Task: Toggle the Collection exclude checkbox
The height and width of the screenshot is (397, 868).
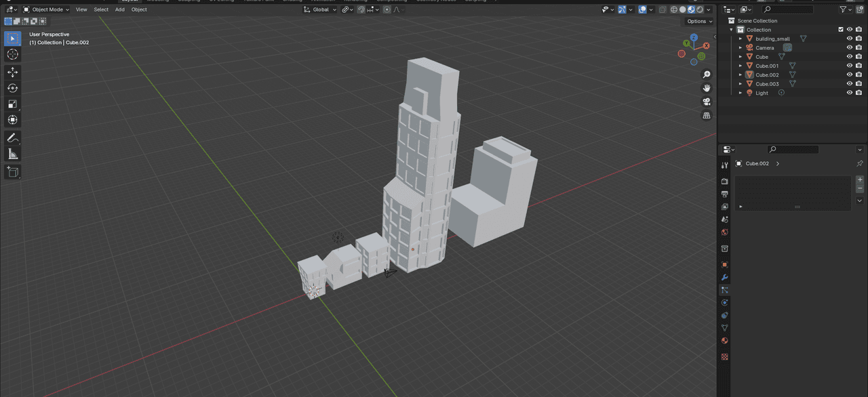Action: click(841, 30)
